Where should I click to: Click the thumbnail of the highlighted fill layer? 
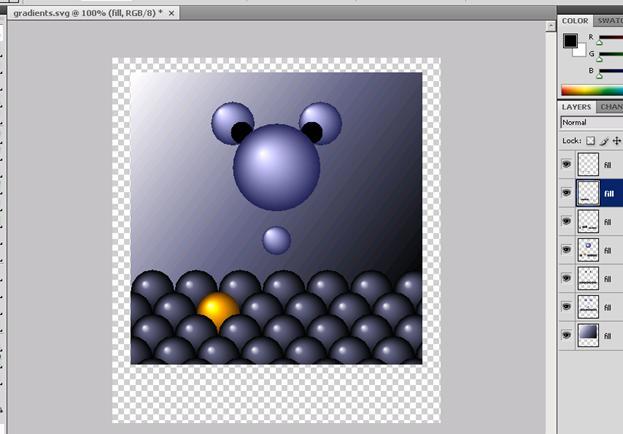588,193
